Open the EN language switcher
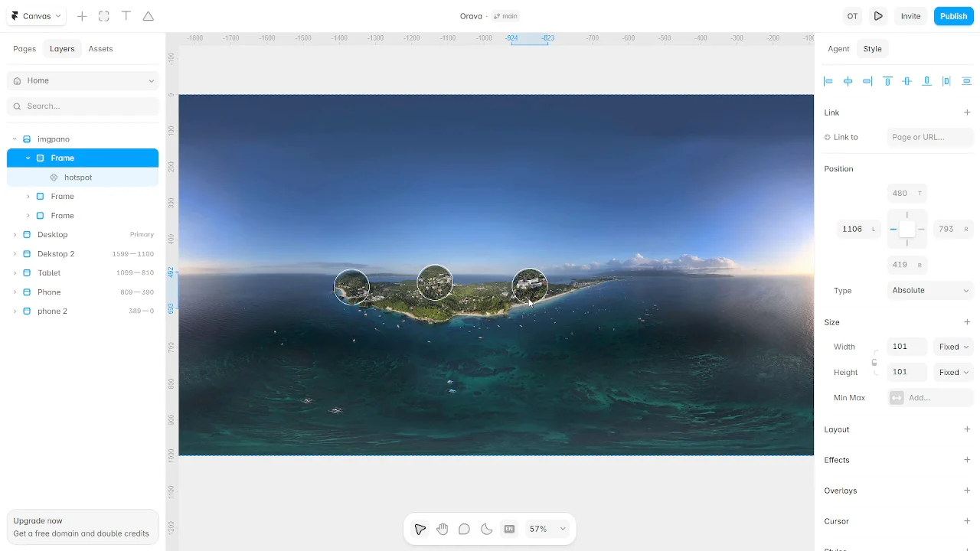The image size is (980, 551). pos(509,529)
